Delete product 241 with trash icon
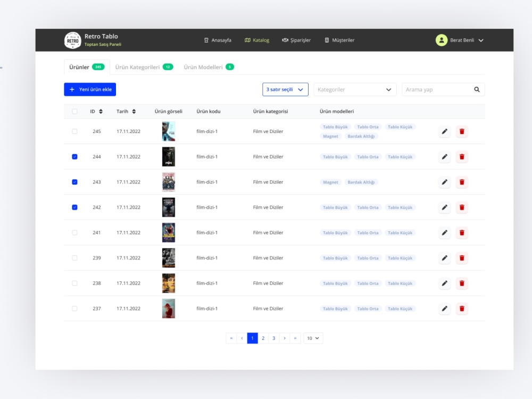The width and height of the screenshot is (532, 399). tap(462, 233)
